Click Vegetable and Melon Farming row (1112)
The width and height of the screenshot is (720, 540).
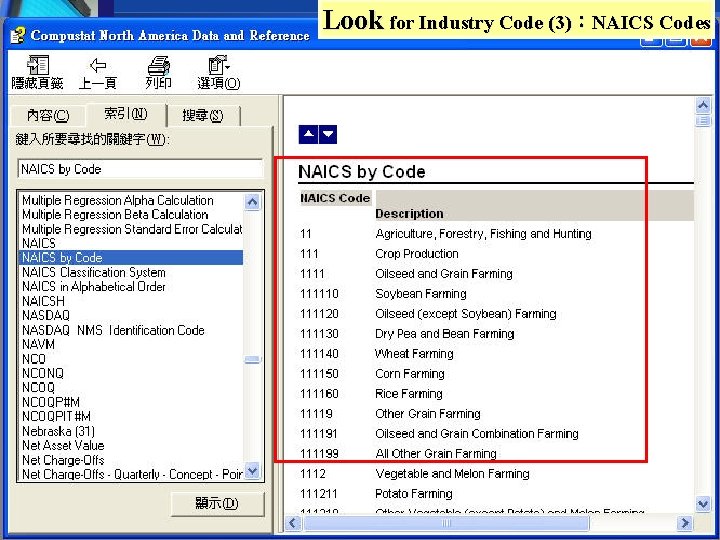coord(415,473)
